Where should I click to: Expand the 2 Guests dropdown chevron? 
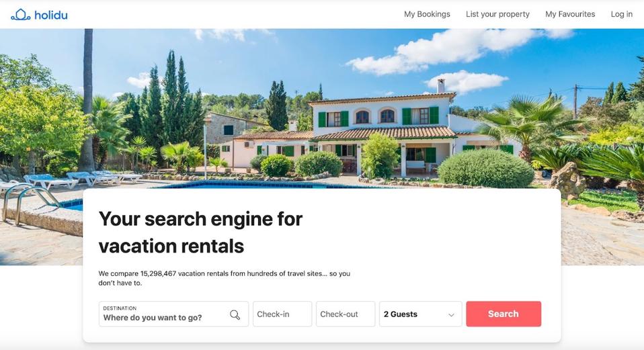(x=451, y=315)
